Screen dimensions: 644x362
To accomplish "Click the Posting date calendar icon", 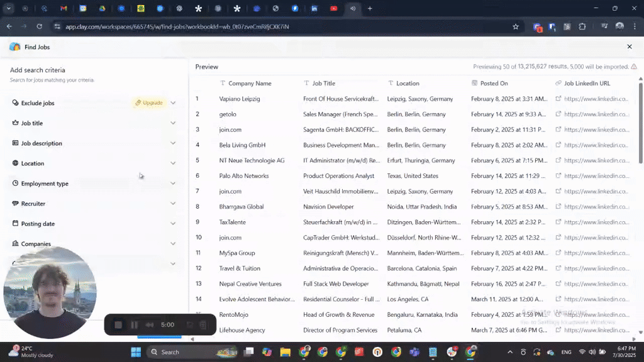I will click(x=16, y=224).
